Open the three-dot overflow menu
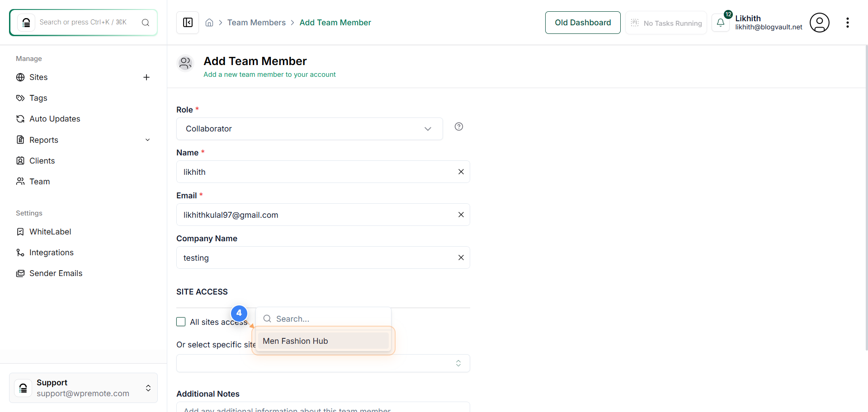 (848, 22)
